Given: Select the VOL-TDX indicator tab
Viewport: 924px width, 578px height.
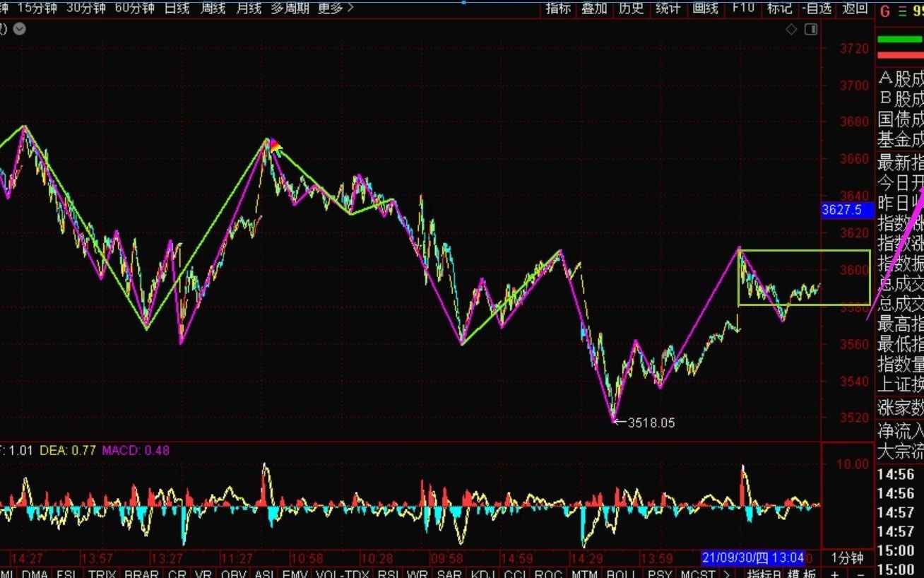Looking at the screenshot, I should (343, 574).
